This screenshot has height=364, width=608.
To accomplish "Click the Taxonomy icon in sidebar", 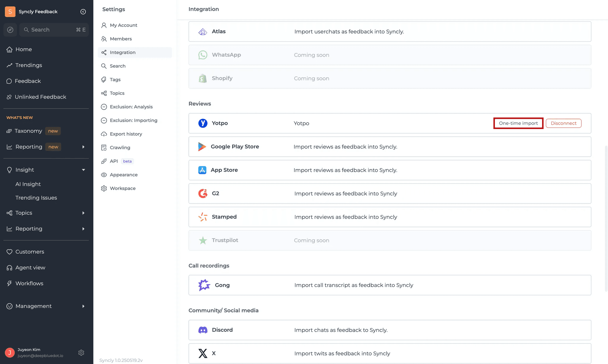I will tap(9, 131).
